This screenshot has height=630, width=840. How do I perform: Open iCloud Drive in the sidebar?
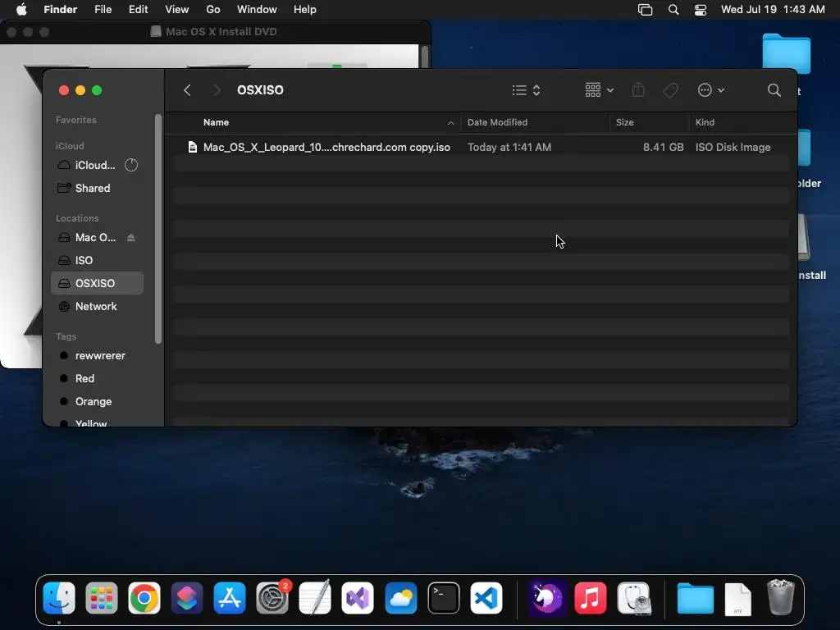pos(95,165)
